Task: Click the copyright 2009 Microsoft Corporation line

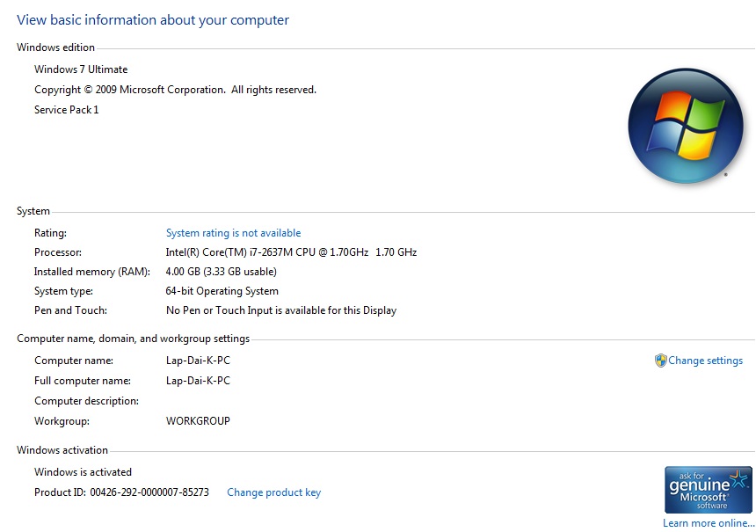Action: pos(176,90)
